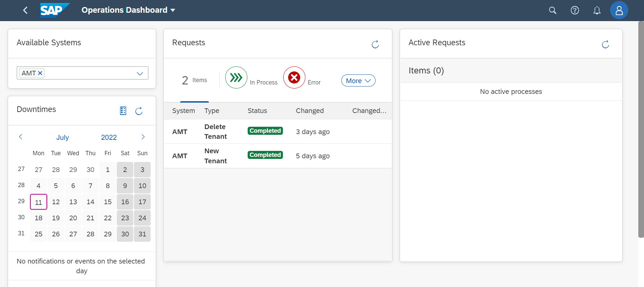Open the New Tenant request row

coord(278,156)
